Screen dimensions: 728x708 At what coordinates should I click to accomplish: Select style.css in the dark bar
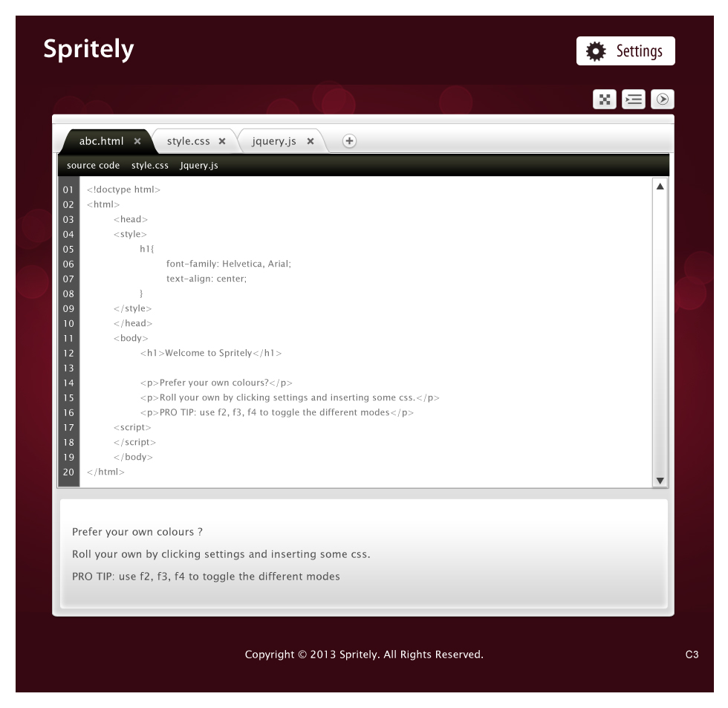click(149, 165)
